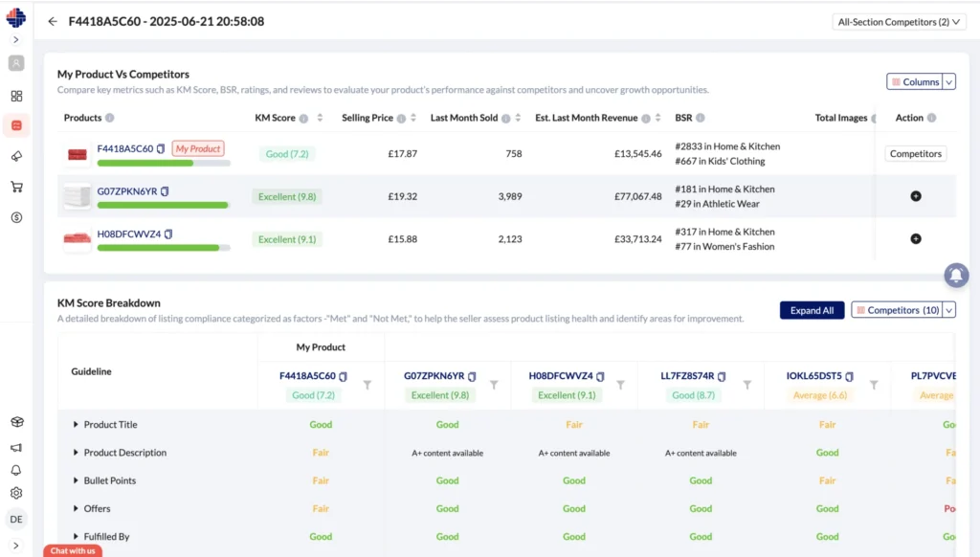980x557 pixels.
Task: Sort by KM Score
Action: (320, 118)
